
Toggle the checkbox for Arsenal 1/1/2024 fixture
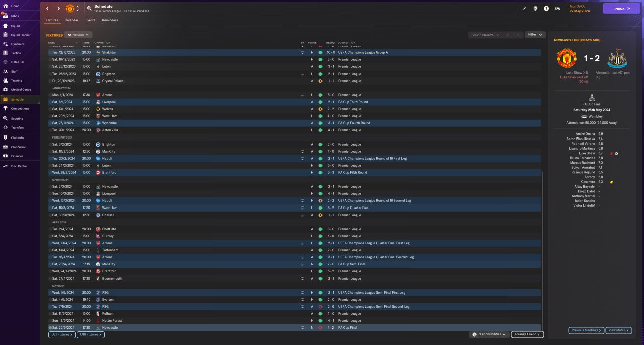click(50, 95)
